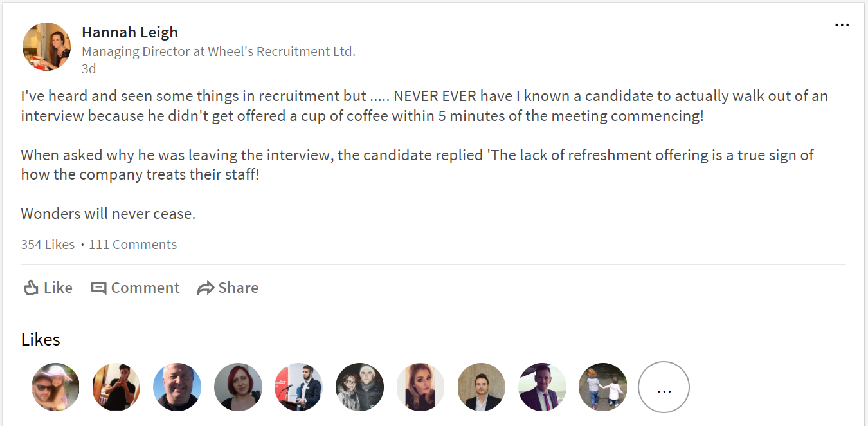Click the red-haired woman liker avatar
Image resolution: width=868 pixels, height=426 pixels.
(x=238, y=387)
